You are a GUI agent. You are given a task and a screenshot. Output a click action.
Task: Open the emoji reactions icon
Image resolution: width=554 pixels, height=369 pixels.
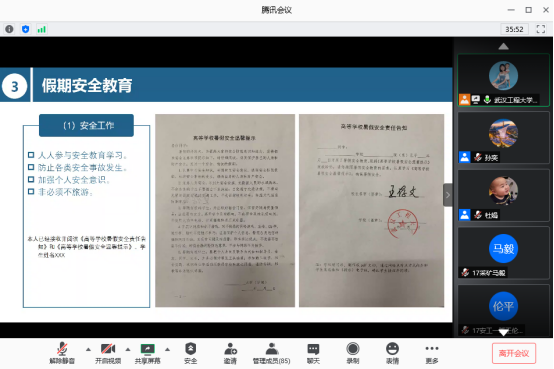pyautogui.click(x=392, y=353)
